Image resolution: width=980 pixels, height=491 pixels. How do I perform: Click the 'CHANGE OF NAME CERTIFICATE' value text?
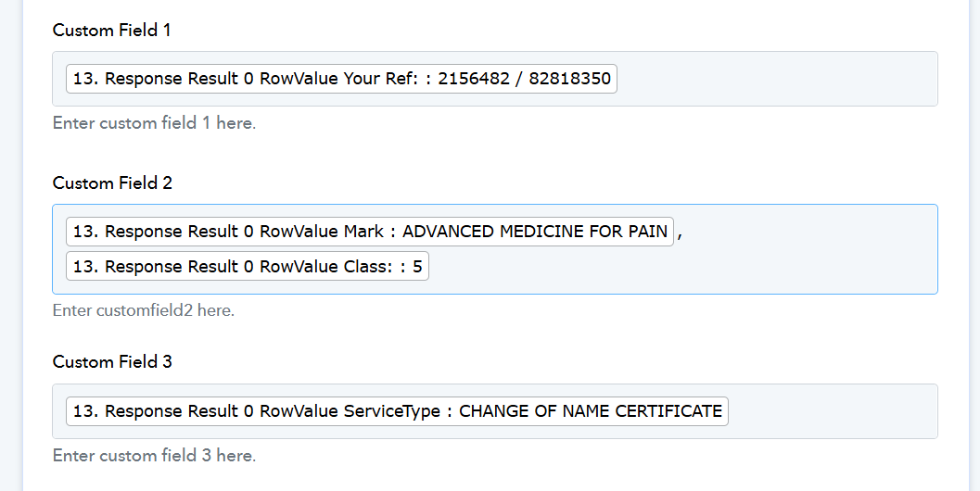(x=591, y=411)
